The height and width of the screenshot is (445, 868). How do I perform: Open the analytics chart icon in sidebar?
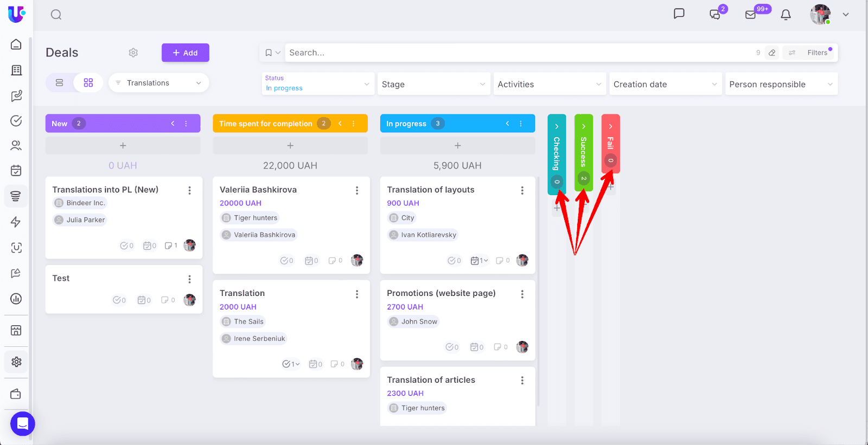pyautogui.click(x=16, y=299)
